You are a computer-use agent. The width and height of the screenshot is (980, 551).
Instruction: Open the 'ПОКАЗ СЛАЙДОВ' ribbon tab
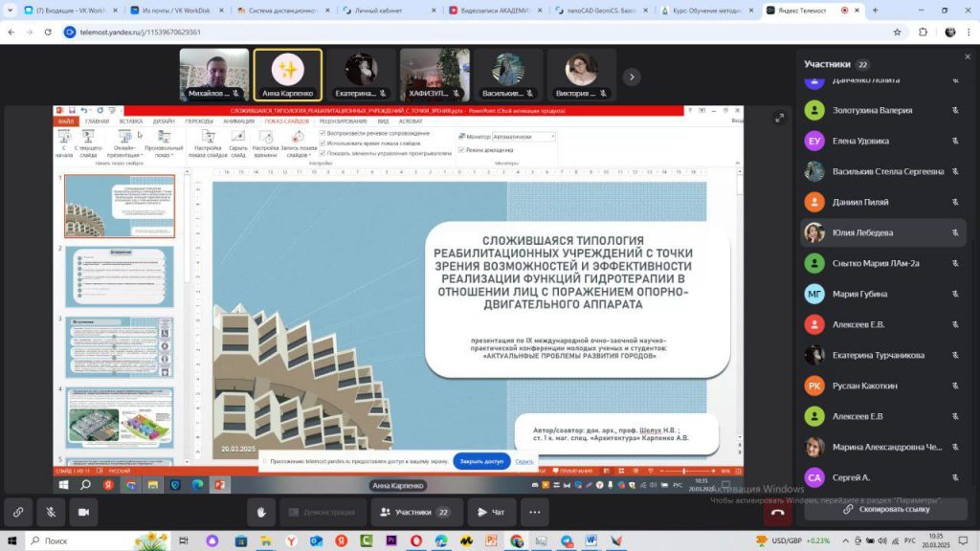point(287,121)
